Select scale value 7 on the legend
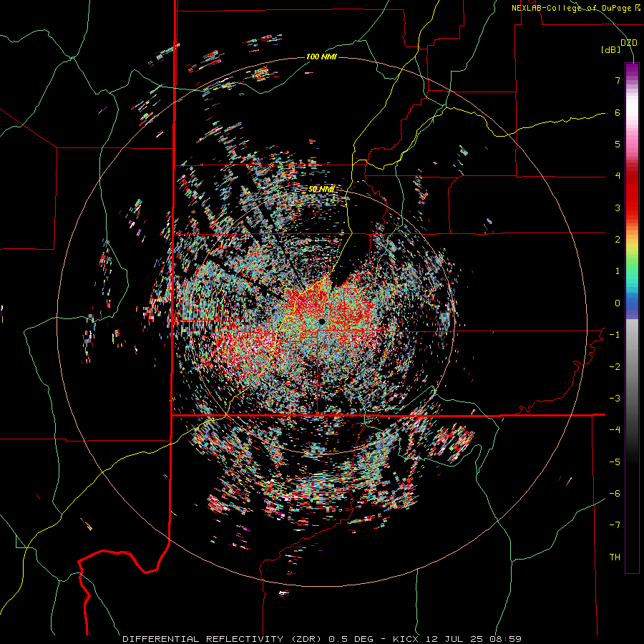Viewport: 644px width, 644px height. [618, 80]
